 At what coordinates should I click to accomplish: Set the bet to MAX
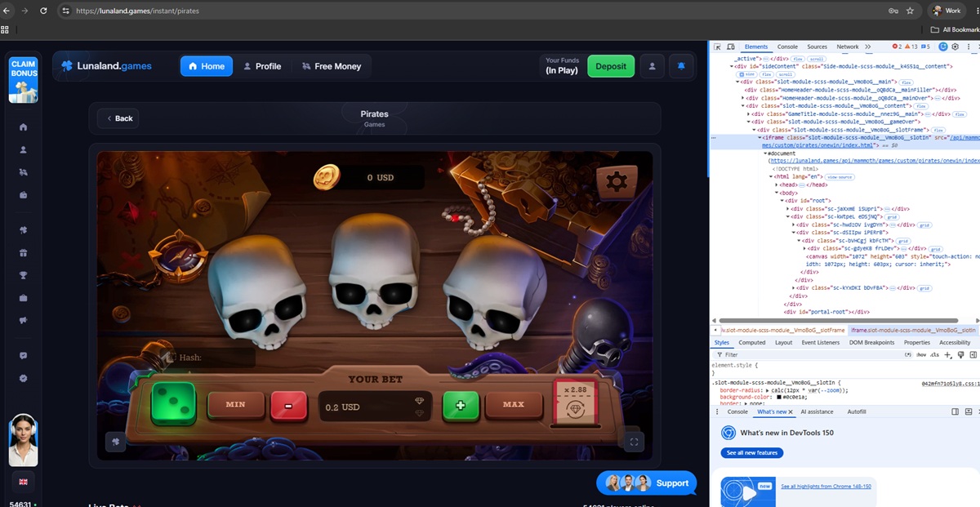pos(514,405)
